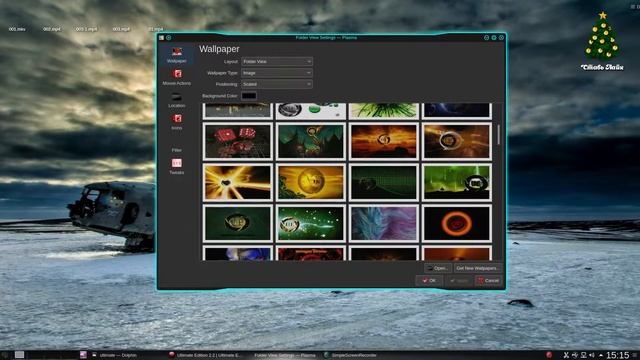This screenshot has height=360, width=640.
Task: Select the green sparkle logo wallpaper
Action: (311, 223)
